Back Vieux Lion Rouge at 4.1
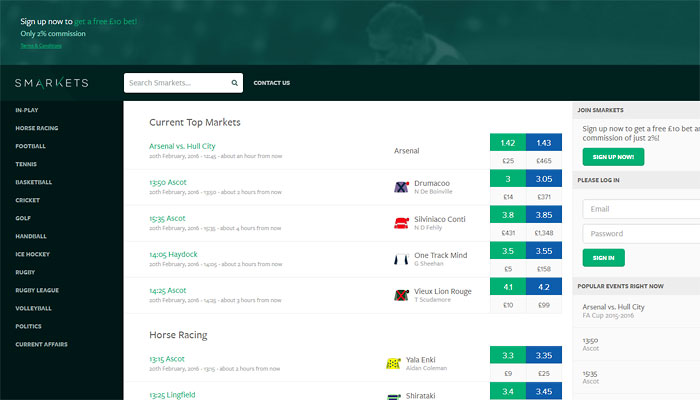Screen dimensions: 700x400 click(x=508, y=287)
